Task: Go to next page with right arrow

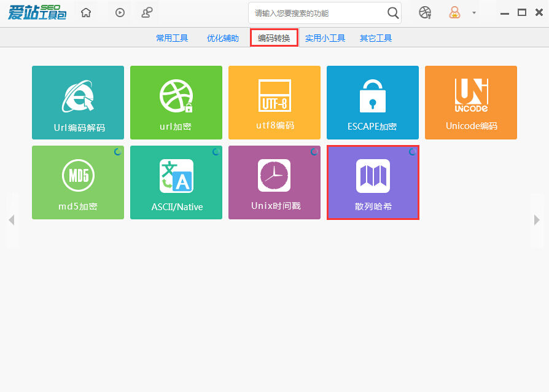Action: (537, 219)
